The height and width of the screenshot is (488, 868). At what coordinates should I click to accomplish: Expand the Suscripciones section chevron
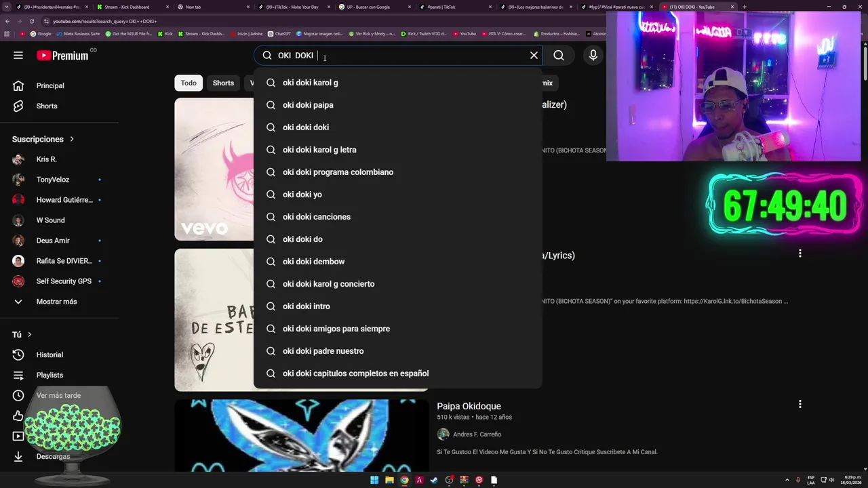click(x=71, y=139)
